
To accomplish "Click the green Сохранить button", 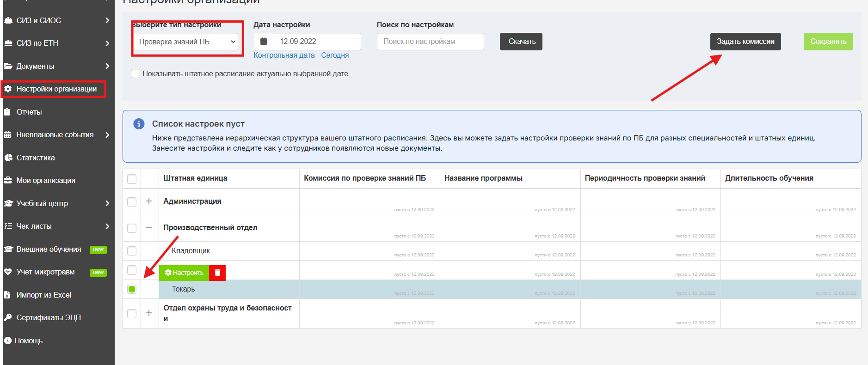I will (828, 42).
